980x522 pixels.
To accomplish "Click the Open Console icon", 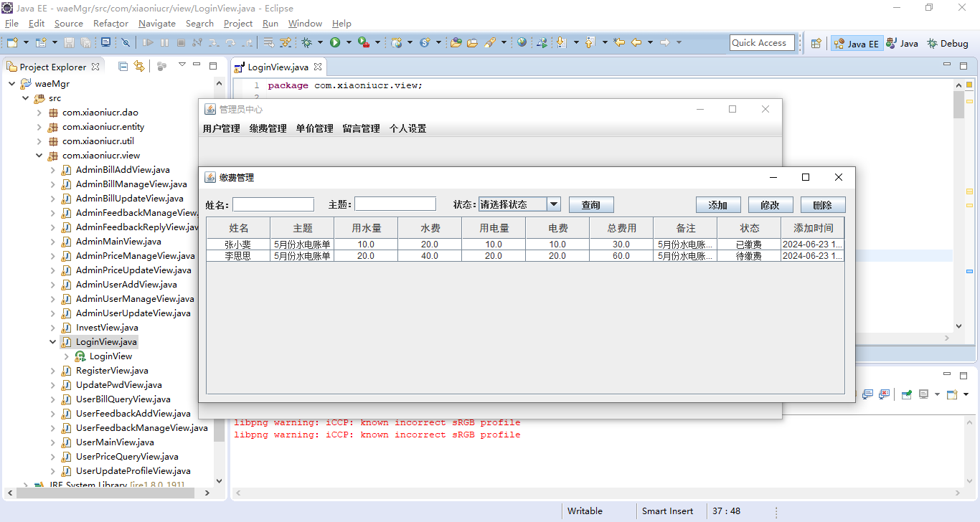I will click(x=952, y=394).
